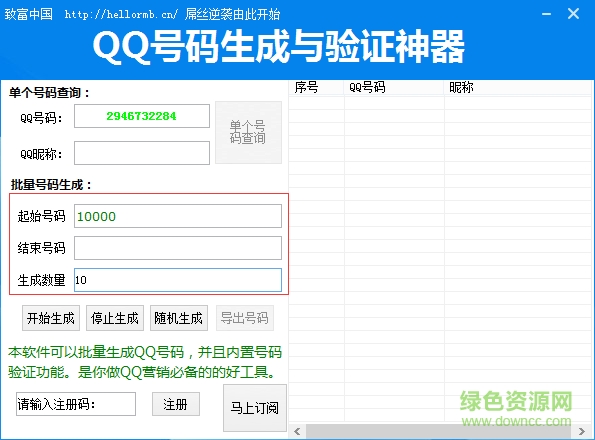Click the http://hellormb.cn/ title link
This screenshot has width=595, height=440.
pyautogui.click(x=121, y=14)
